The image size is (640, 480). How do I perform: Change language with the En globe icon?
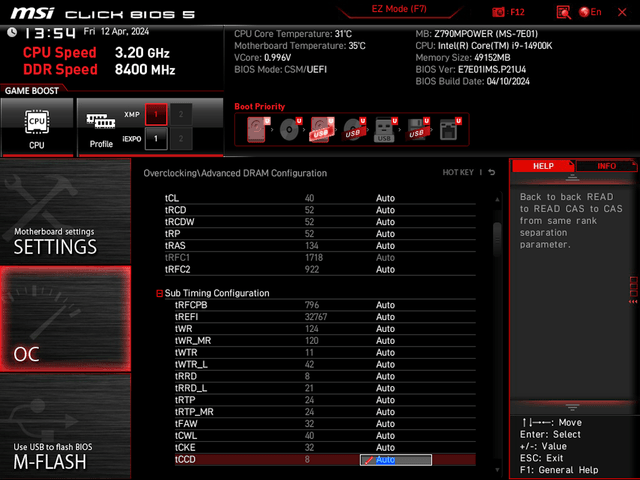pos(590,12)
